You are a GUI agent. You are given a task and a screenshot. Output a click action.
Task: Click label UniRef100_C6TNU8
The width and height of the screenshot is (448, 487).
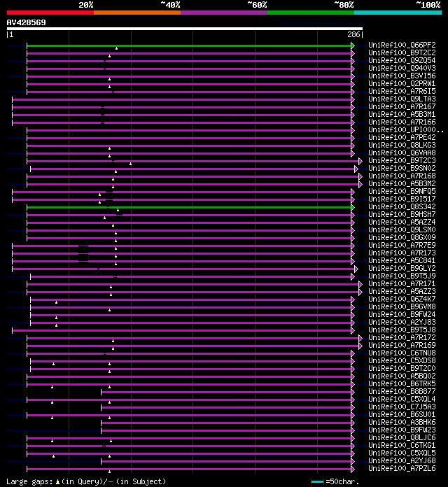(x=402, y=353)
